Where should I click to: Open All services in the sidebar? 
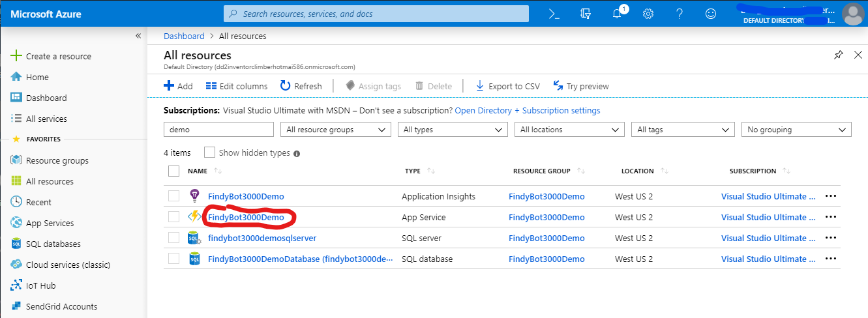pos(46,119)
